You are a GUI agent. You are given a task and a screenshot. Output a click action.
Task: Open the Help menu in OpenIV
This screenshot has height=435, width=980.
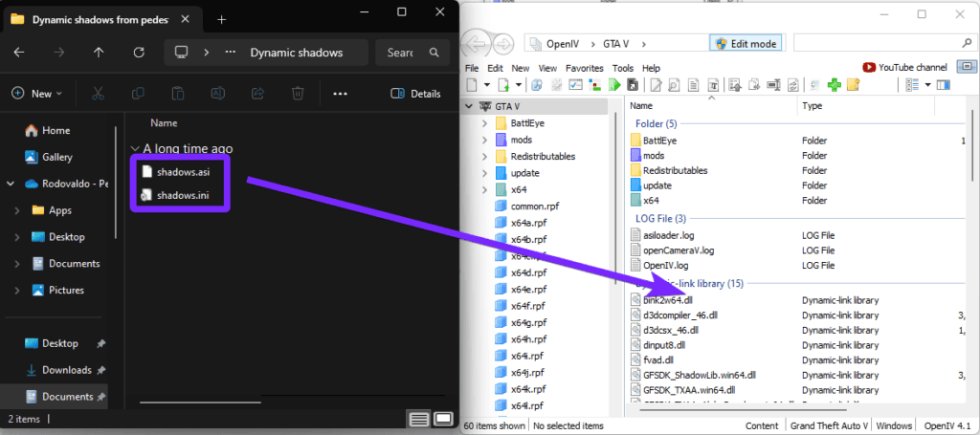pos(651,68)
